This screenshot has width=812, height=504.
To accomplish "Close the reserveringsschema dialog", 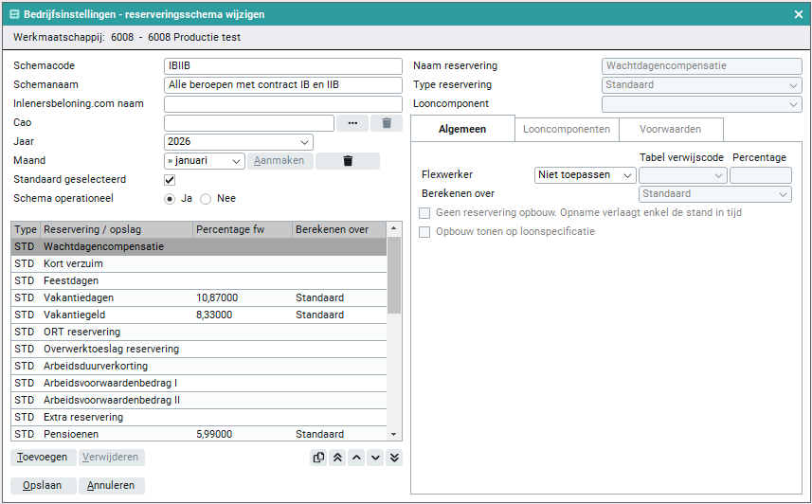I will coord(799,14).
